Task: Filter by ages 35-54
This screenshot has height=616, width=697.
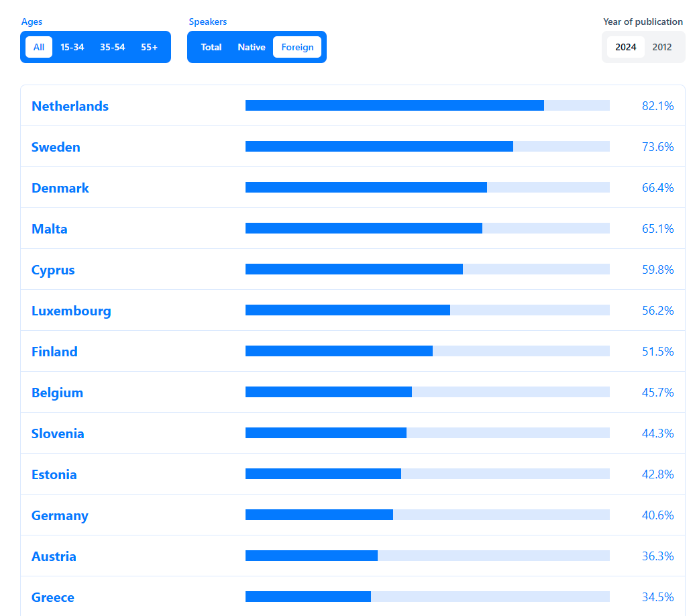Action: click(113, 47)
